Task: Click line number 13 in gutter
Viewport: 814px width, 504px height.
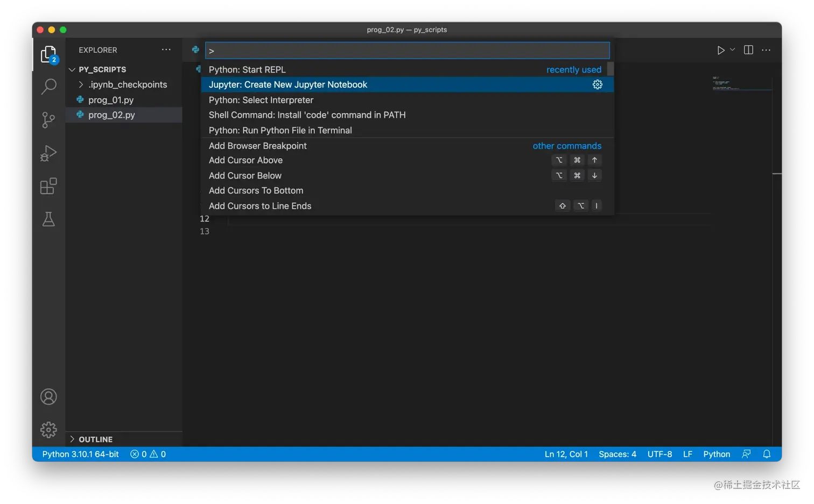Action: click(x=205, y=231)
